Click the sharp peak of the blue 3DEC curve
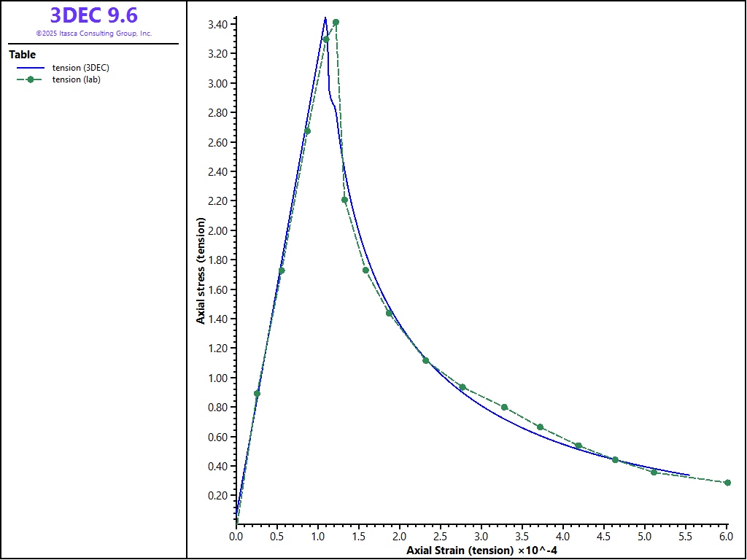The width and height of the screenshot is (747, 560). point(325,17)
